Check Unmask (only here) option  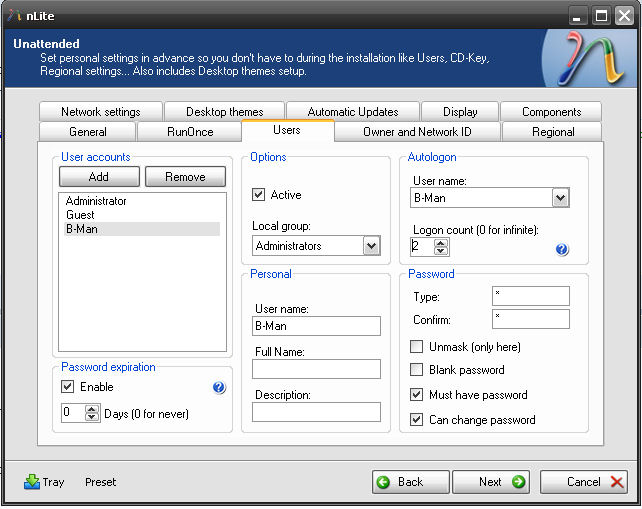[x=416, y=347]
